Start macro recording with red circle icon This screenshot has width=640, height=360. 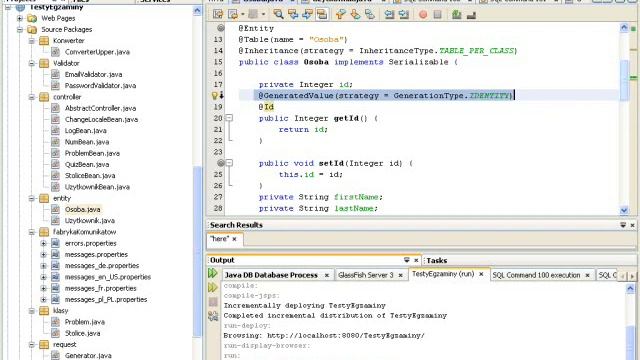[423, 15]
